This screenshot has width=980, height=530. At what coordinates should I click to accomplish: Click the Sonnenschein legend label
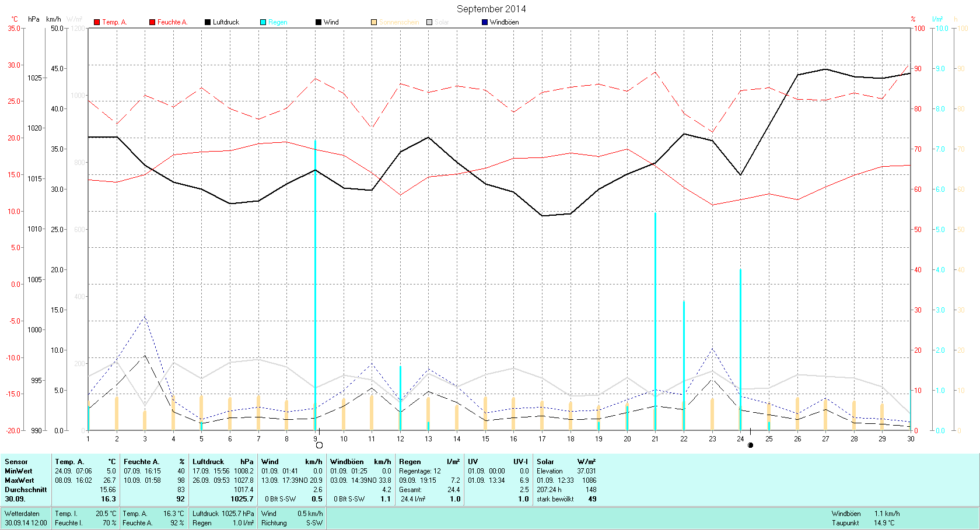coord(399,22)
